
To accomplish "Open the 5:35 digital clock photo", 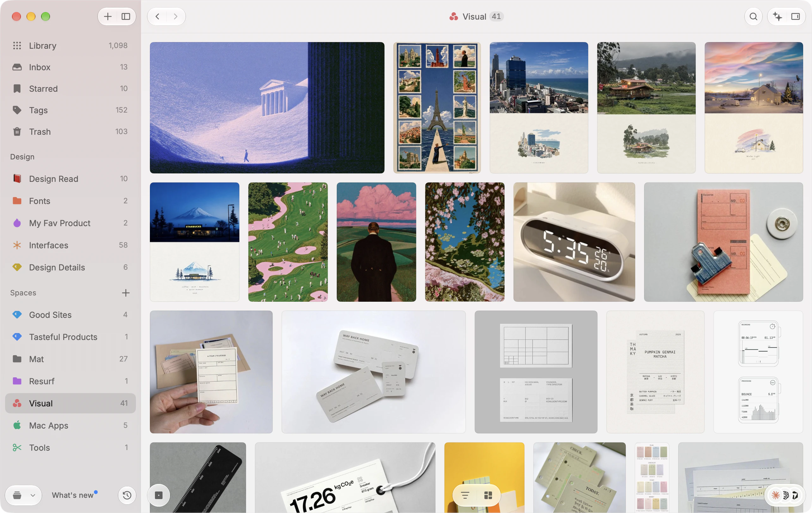I will pos(574,242).
